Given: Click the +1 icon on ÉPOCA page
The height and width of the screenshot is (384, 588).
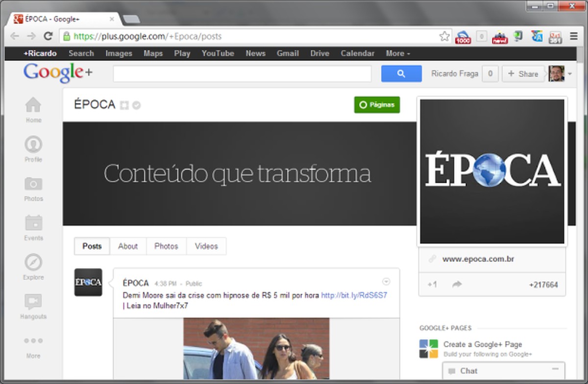Looking at the screenshot, I should coord(432,285).
